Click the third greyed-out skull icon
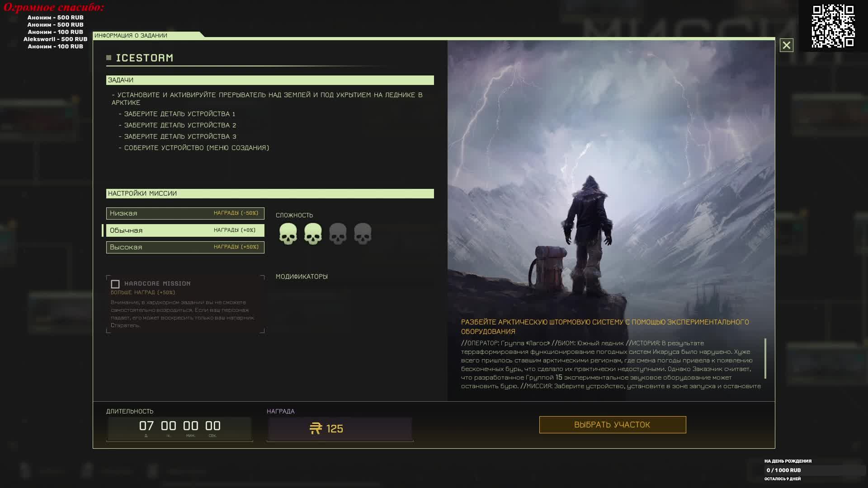The image size is (868, 488). [338, 234]
